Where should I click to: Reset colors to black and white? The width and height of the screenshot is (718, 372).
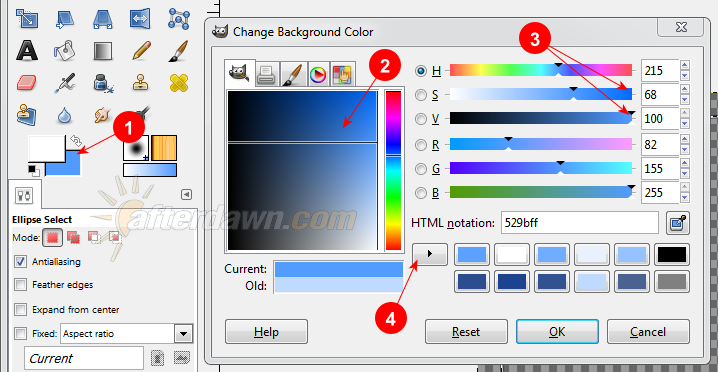(34, 170)
